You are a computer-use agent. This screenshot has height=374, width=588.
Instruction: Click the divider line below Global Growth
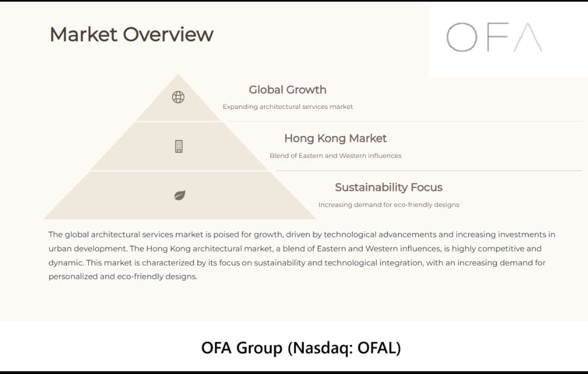coord(405,121)
